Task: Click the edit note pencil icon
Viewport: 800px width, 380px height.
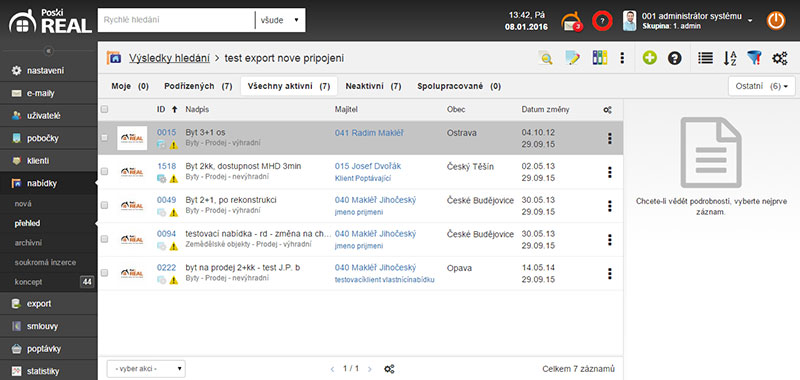Action: pos(573,58)
